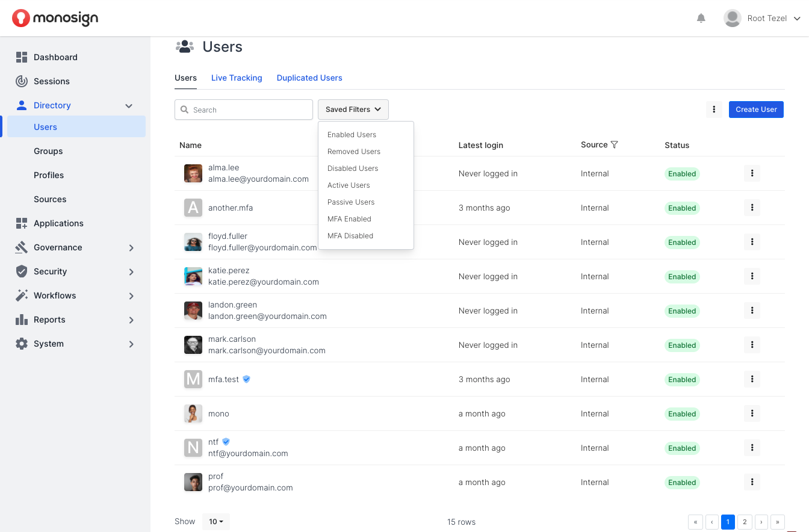
Task: Click the Enabled status badge for mono
Action: [682, 414]
